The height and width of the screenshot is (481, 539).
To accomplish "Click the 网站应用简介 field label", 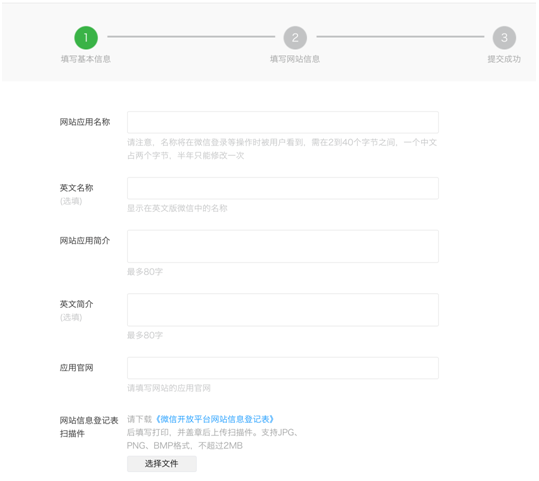I will [85, 241].
